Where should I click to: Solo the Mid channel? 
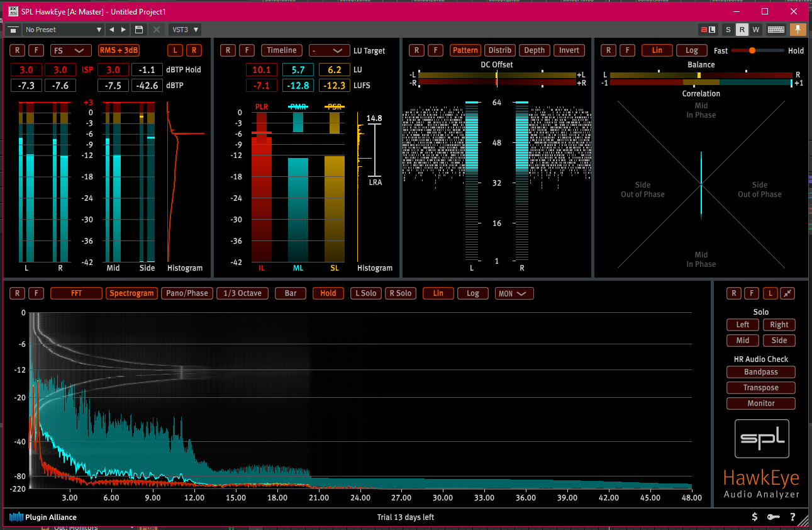742,341
